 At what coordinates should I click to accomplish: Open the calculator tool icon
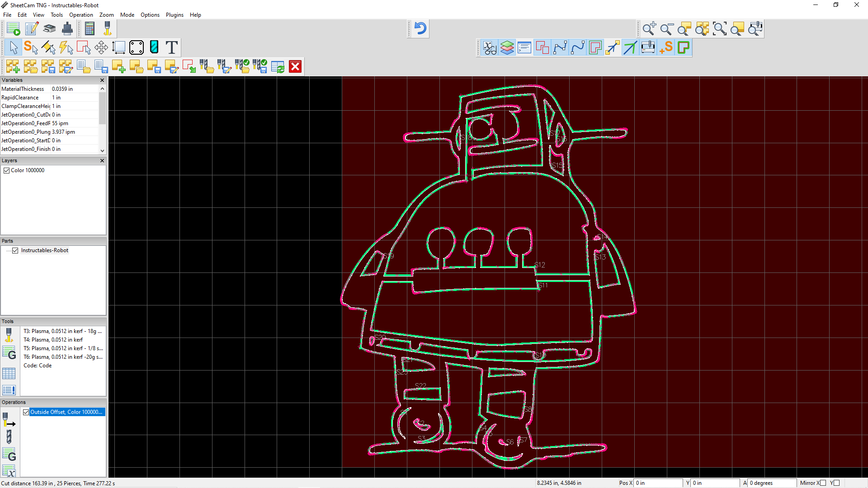click(90, 29)
